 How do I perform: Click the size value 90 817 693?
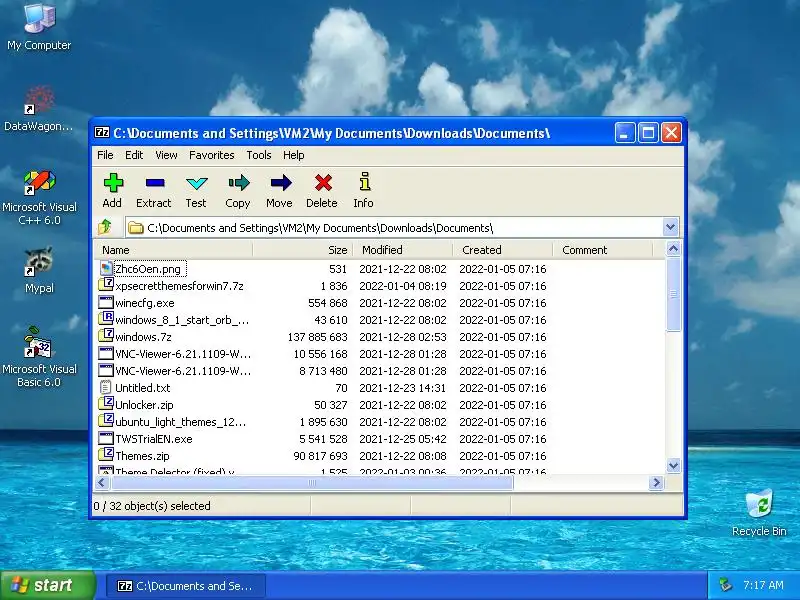click(x=320, y=456)
